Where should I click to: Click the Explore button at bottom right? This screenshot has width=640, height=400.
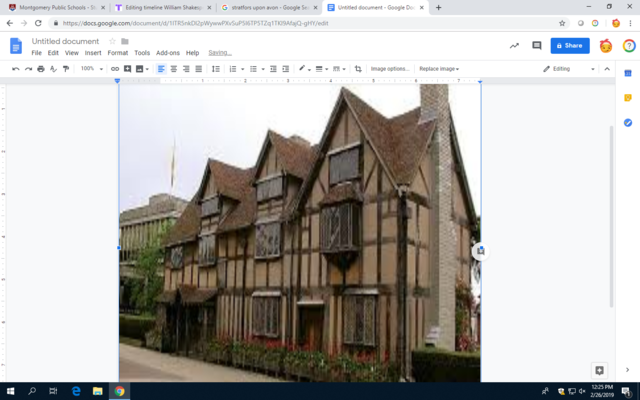(x=599, y=370)
